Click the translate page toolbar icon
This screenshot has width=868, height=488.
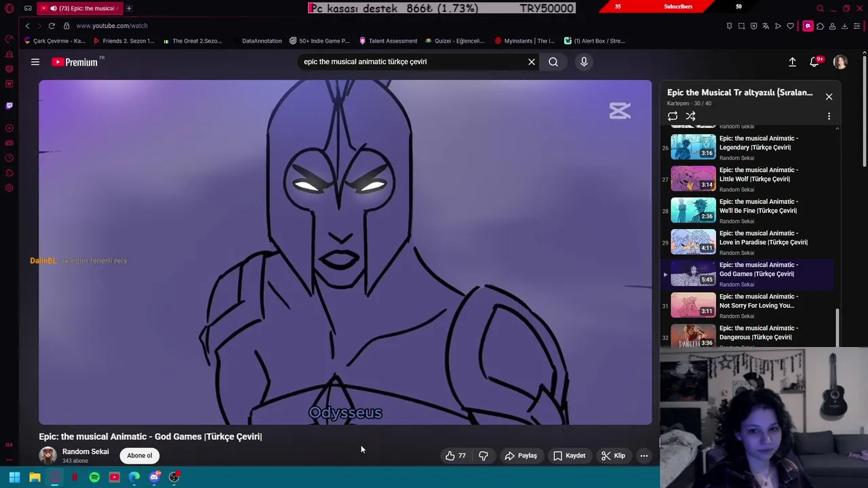click(x=766, y=26)
